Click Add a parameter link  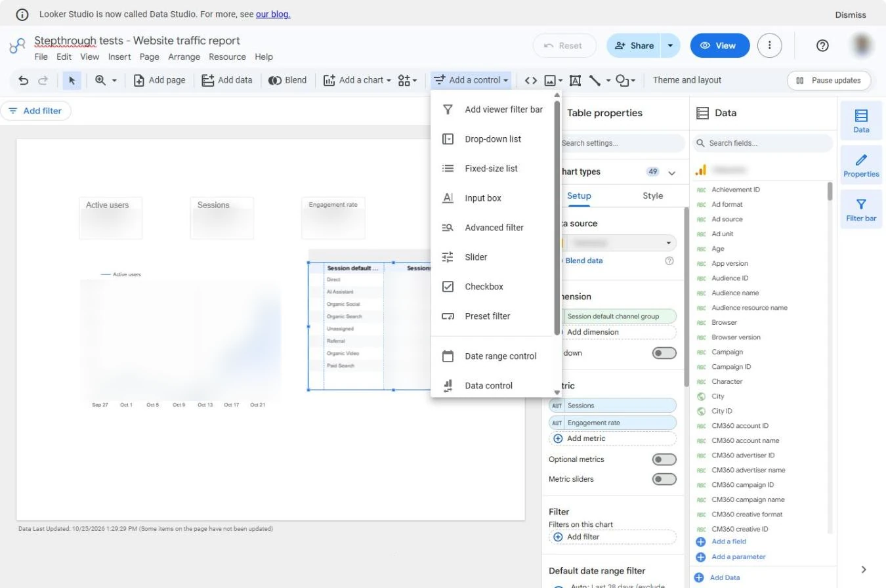coord(738,557)
